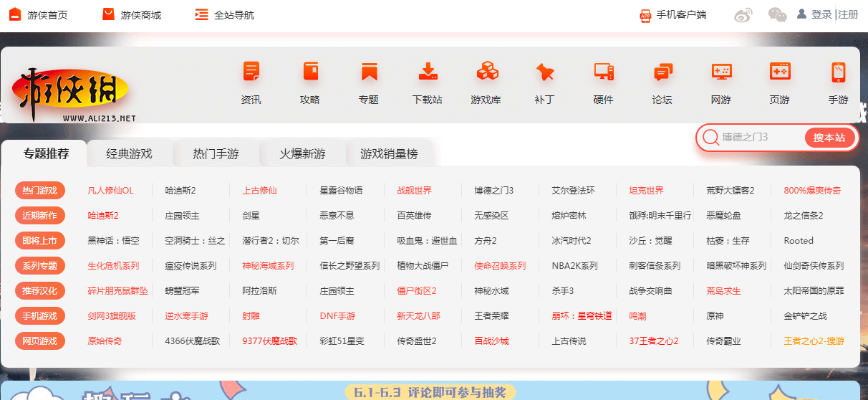Open the 星露谷物语 link
The height and width of the screenshot is (400, 868).
click(x=341, y=191)
